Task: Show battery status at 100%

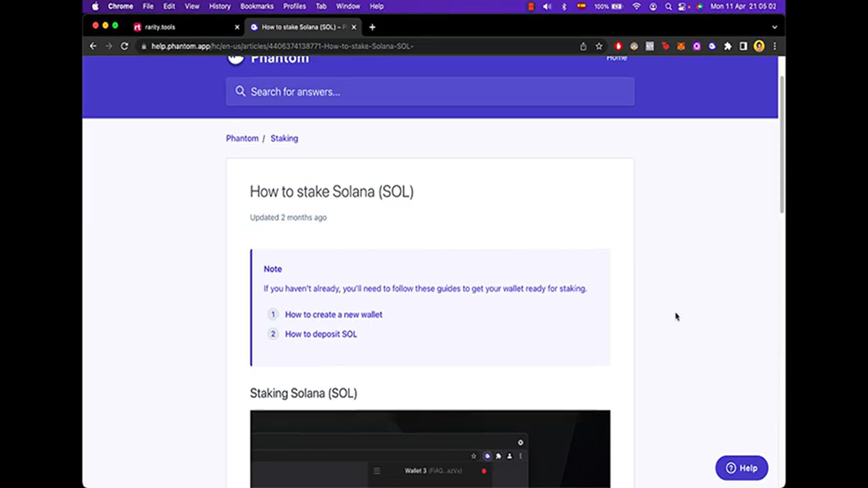Action: (x=609, y=6)
